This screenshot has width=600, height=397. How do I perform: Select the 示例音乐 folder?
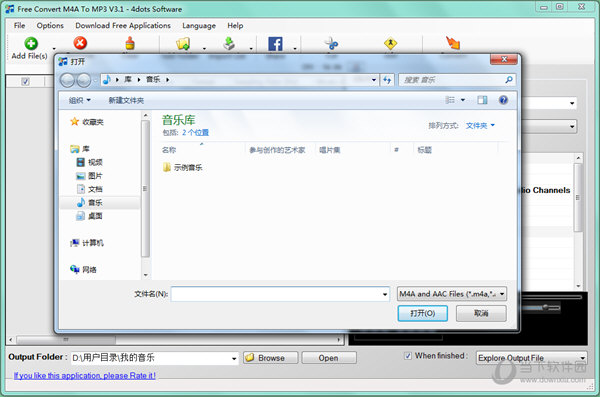point(183,167)
